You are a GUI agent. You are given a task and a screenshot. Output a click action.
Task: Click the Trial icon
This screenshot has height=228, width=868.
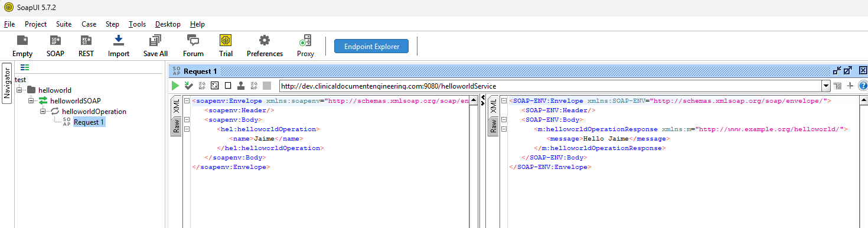[226, 41]
